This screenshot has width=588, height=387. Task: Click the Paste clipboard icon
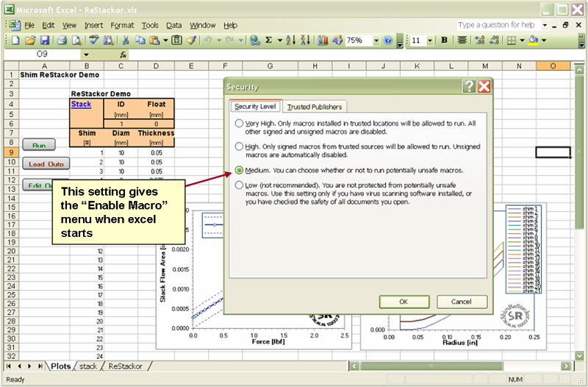click(x=154, y=40)
